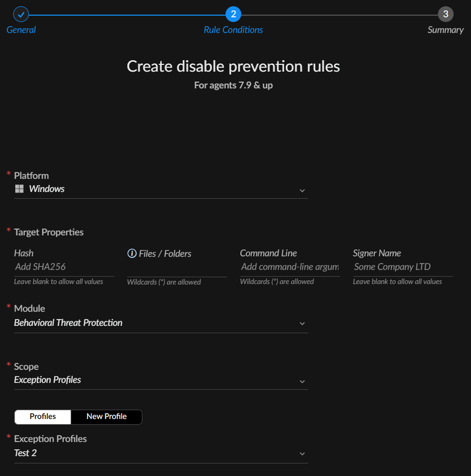Viewport: 471px width, 476px height.
Task: Open the Exception Profiles dropdown showing Test 2
Action: pos(161,453)
